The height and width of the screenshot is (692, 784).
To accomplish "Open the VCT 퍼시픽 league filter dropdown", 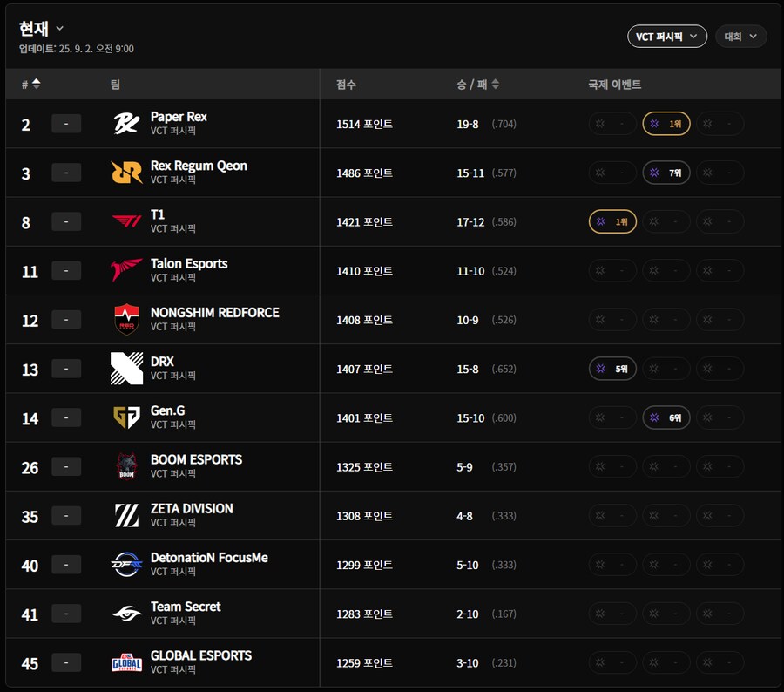I will 667,37.
